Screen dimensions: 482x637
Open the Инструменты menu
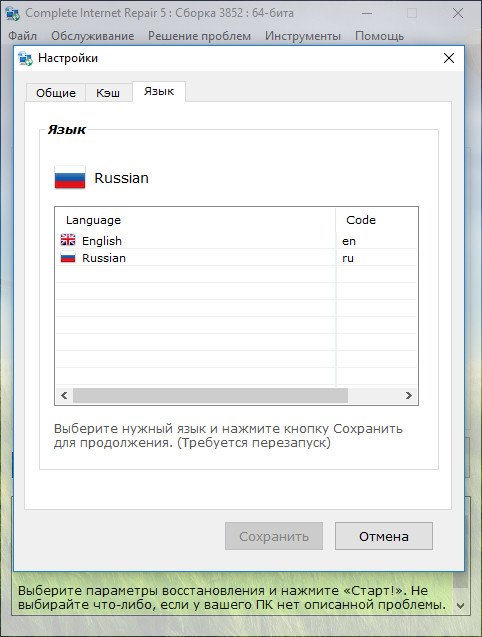click(x=303, y=36)
